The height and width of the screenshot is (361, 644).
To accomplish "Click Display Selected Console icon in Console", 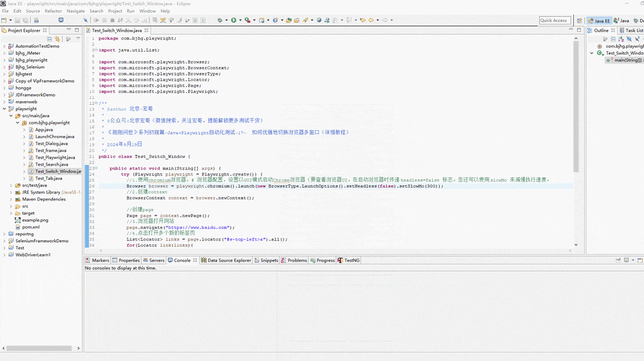I will point(627,260).
